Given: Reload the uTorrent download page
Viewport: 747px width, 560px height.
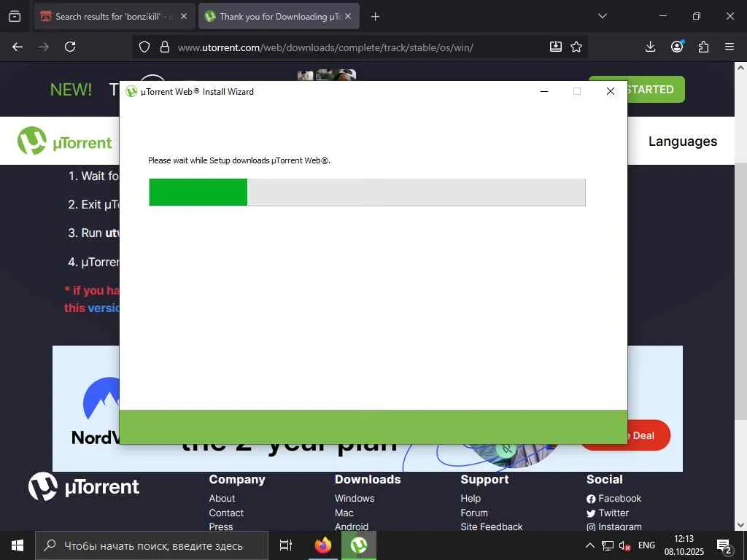Looking at the screenshot, I should [70, 47].
